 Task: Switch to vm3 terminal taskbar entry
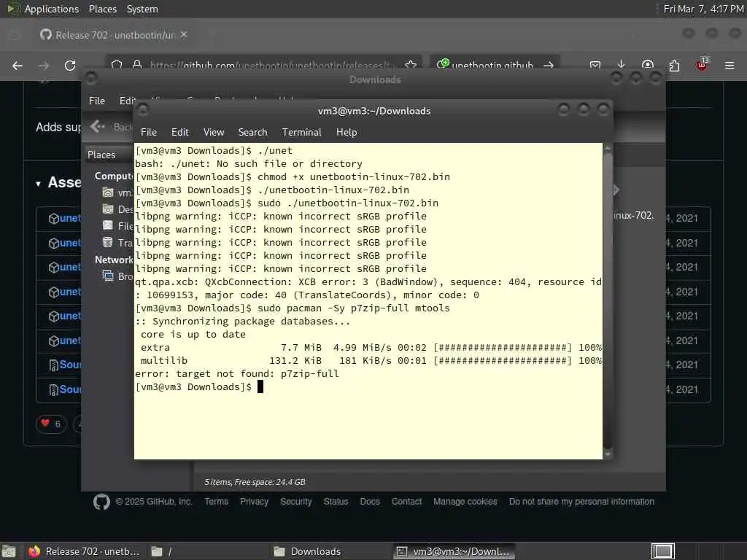[x=454, y=551]
